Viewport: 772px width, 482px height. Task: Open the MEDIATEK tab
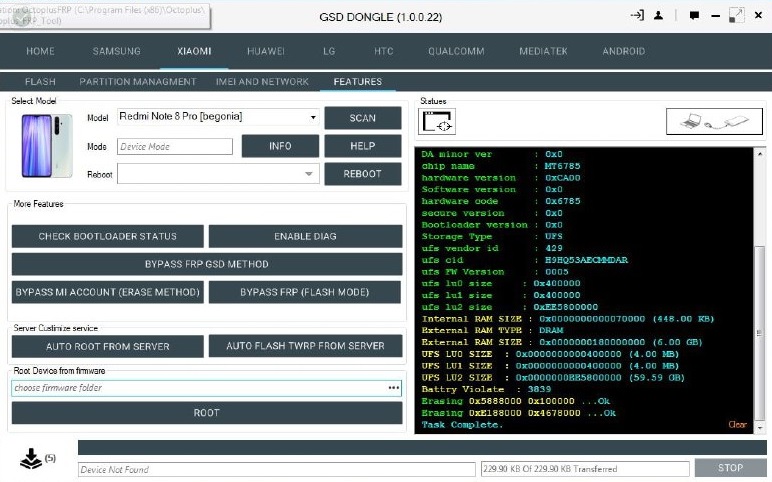[x=543, y=51]
